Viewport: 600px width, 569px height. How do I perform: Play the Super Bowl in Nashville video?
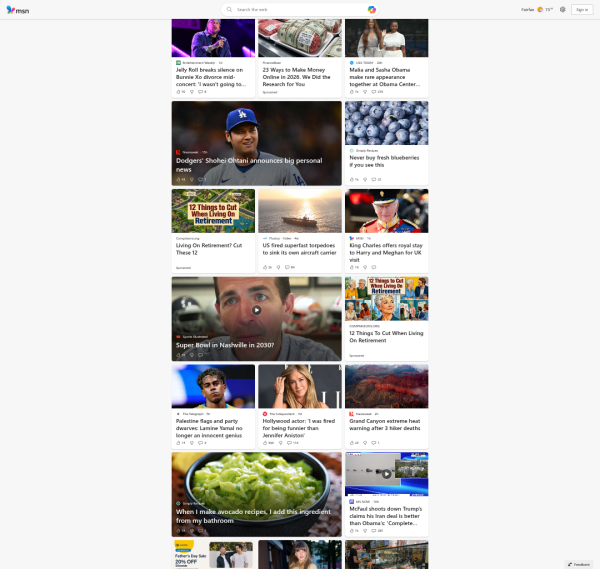(256, 310)
